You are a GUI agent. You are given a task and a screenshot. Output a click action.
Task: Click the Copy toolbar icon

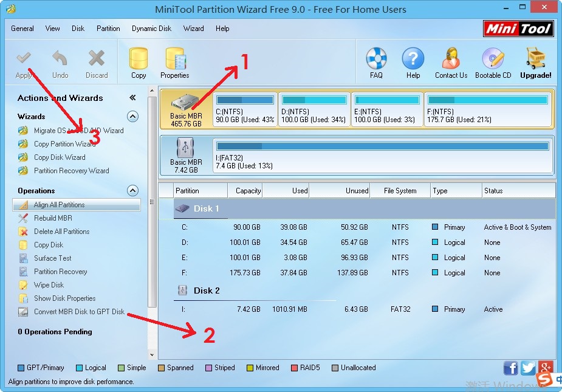coord(139,58)
